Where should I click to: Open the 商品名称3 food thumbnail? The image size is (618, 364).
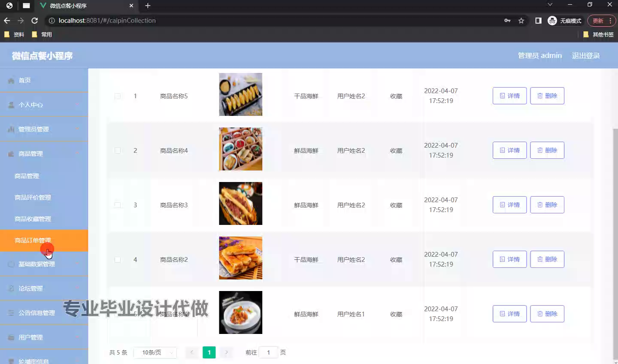[240, 203]
